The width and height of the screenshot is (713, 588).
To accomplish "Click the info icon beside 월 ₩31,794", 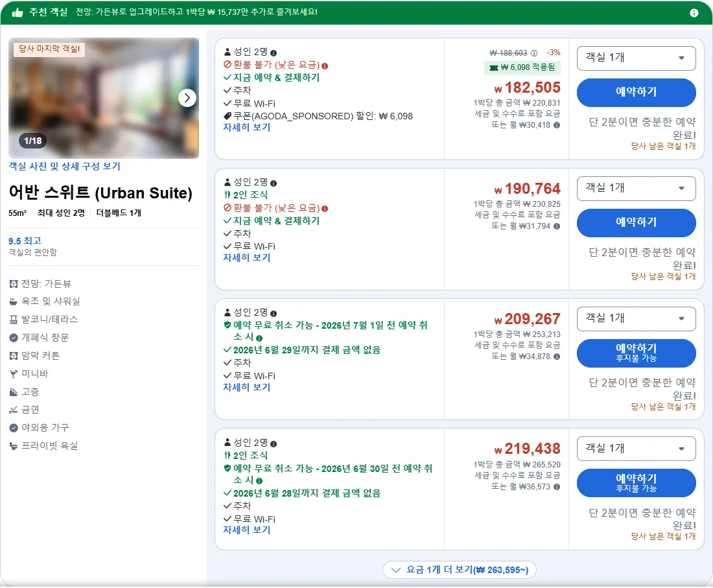I will point(557,226).
